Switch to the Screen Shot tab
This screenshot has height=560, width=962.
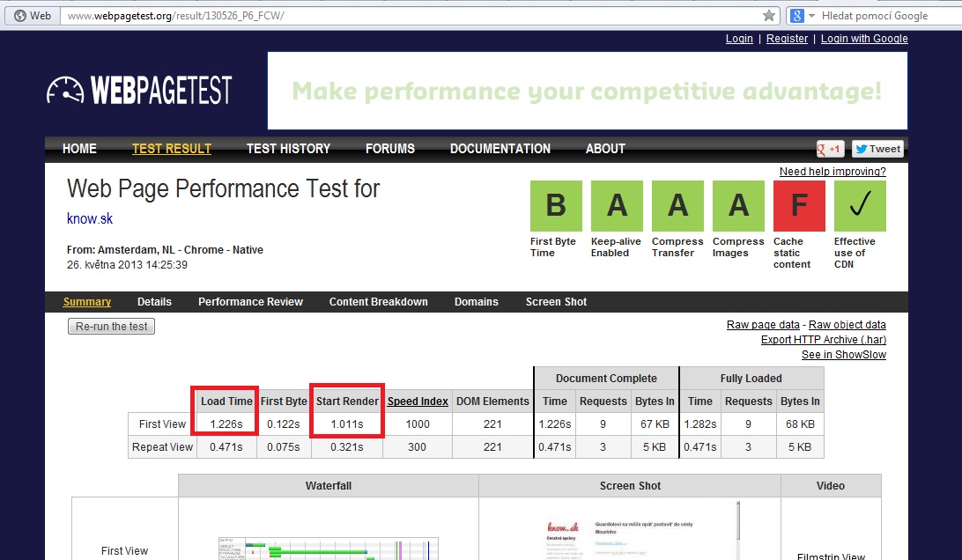[x=557, y=302]
